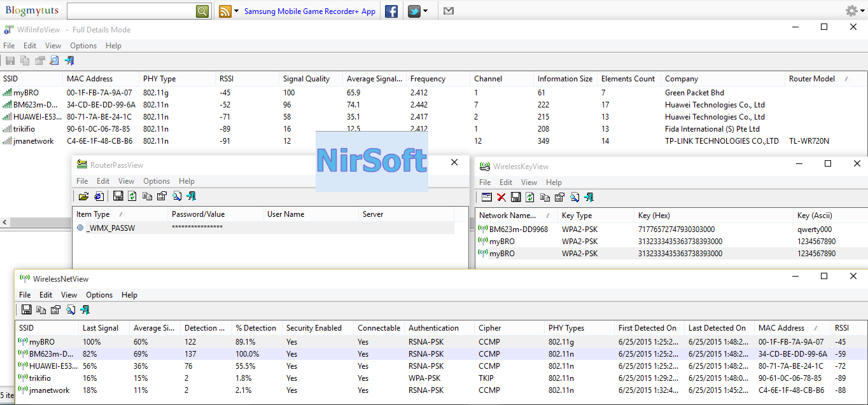Click Internet Explorer grab icon in RouterPassView
Viewport: 868px width, 405px height.
click(99, 196)
